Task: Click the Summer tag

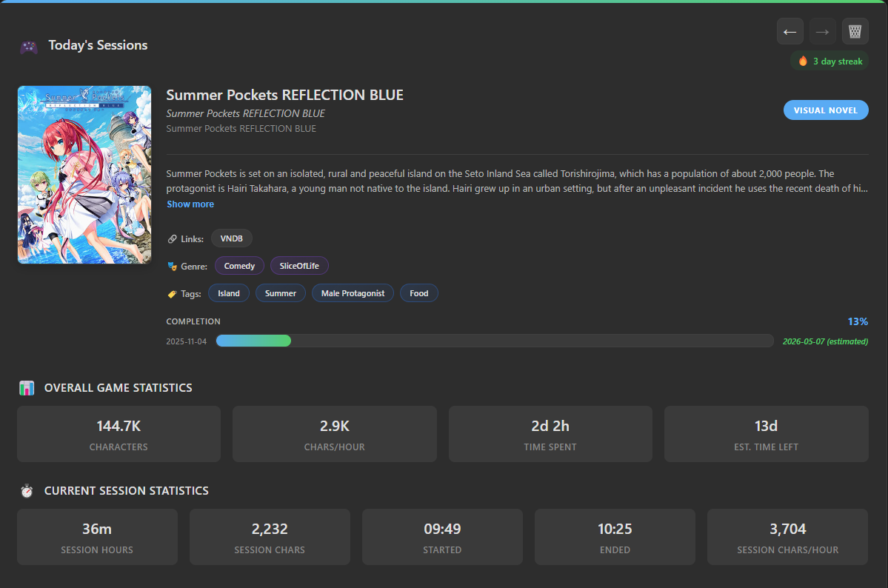Action: coord(281,293)
